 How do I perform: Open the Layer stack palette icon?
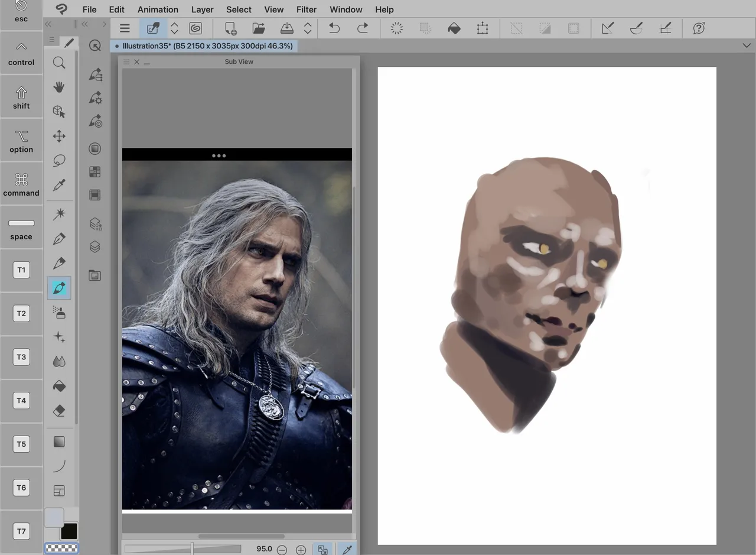95,246
